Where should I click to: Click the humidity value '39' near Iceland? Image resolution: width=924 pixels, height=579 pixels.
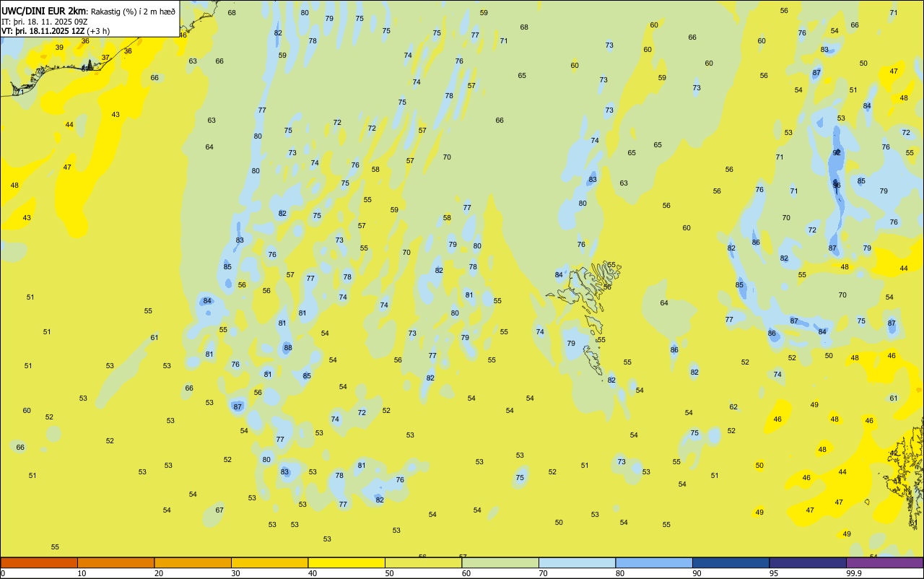coord(59,47)
